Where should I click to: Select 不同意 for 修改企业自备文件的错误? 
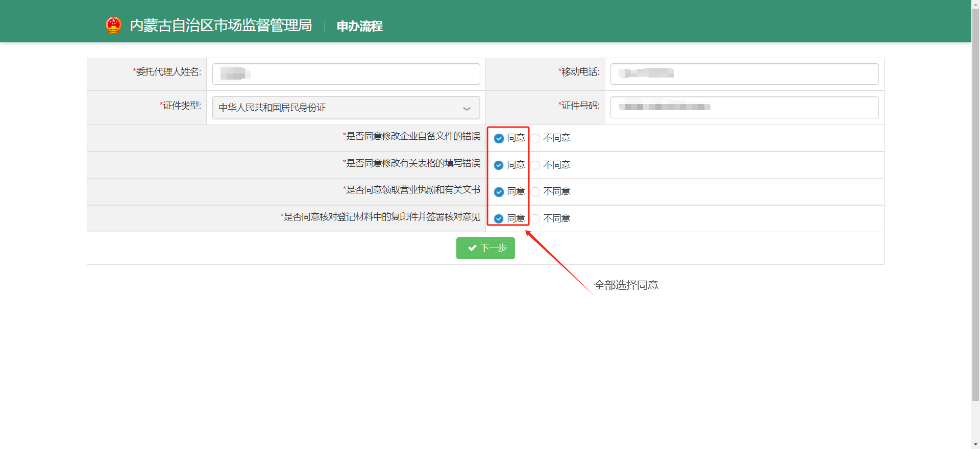pyautogui.click(x=535, y=138)
